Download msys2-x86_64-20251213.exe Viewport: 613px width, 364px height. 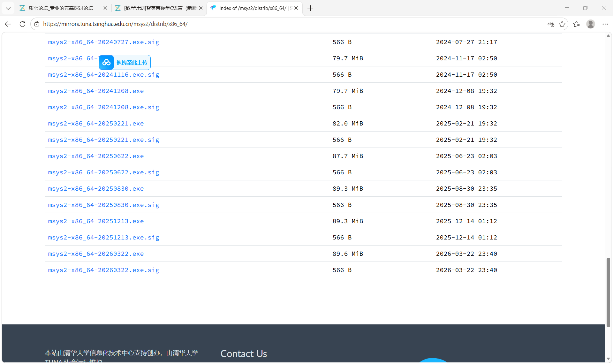point(96,221)
